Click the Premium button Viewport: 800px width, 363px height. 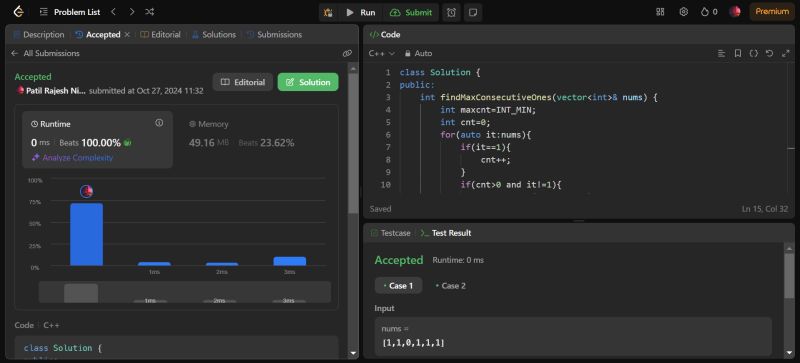(772, 12)
